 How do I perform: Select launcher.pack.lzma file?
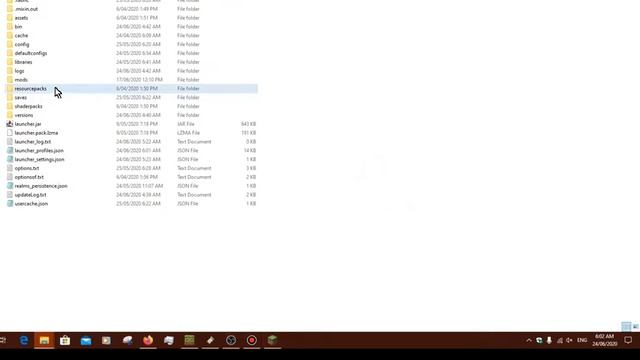(36, 133)
